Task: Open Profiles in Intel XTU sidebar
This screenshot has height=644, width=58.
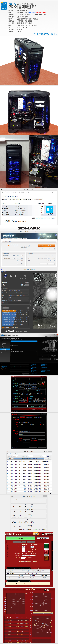Action: (x=3, y=353)
